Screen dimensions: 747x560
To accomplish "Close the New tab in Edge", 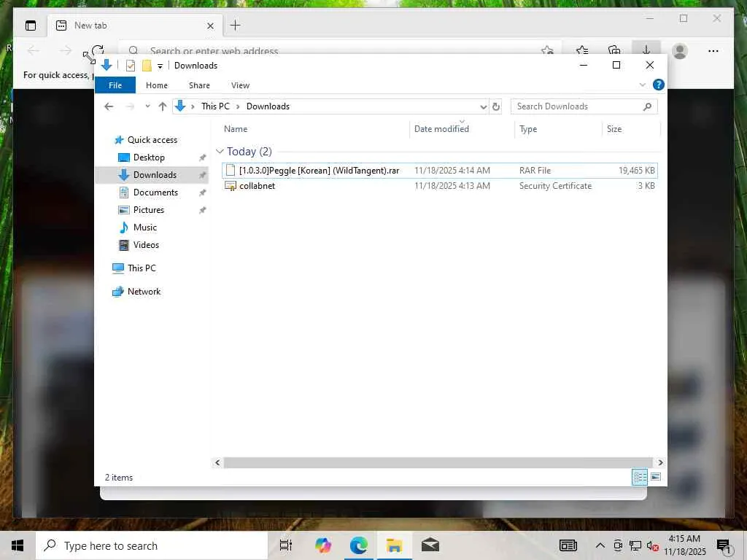I will click(x=210, y=26).
